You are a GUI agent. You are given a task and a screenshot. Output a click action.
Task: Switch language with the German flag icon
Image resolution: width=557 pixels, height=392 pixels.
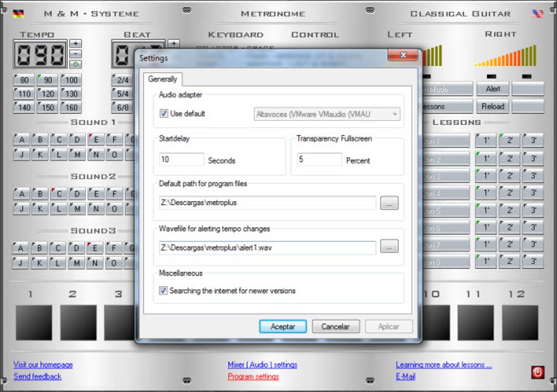(18, 14)
